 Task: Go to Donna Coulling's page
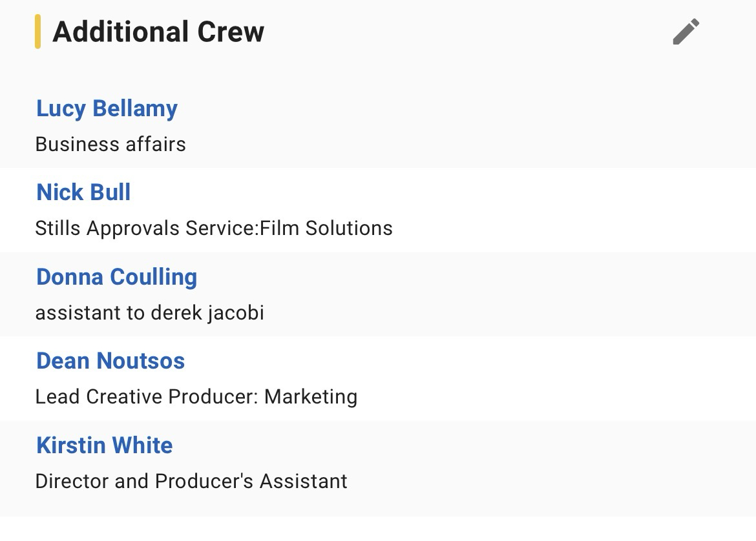coord(116,277)
